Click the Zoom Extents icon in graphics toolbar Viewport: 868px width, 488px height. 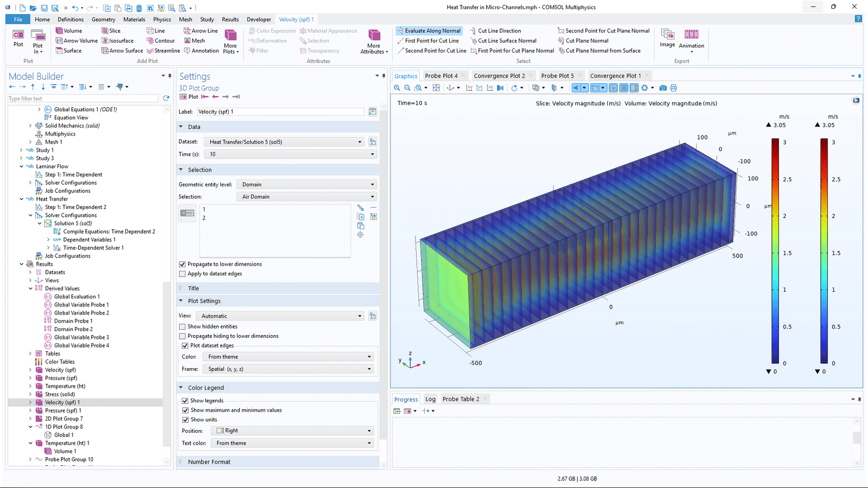[436, 88]
